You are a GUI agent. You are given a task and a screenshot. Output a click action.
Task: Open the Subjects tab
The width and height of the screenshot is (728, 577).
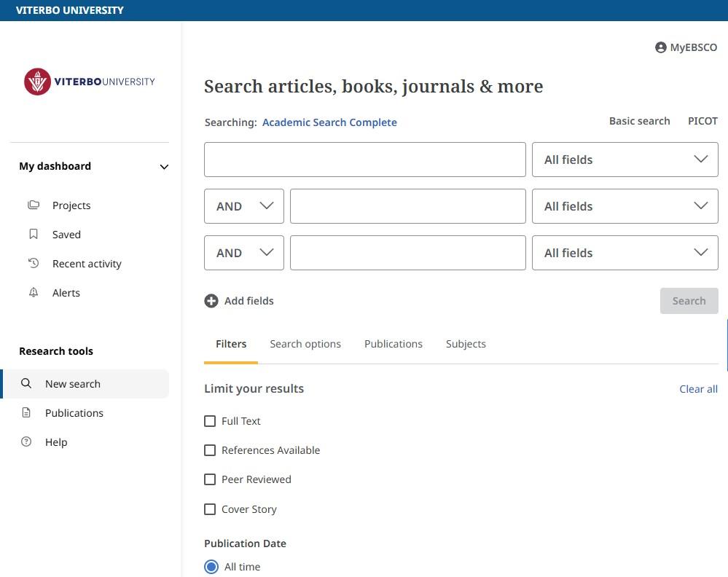pos(466,343)
